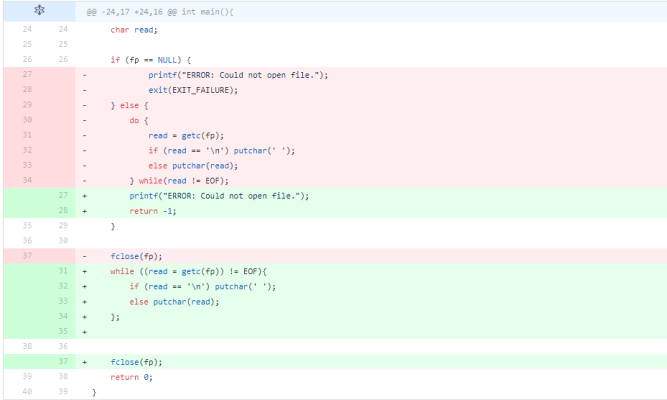Click removed line 'fclose(fp);' at old 37
The height and width of the screenshot is (400, 667).
(x=136, y=256)
